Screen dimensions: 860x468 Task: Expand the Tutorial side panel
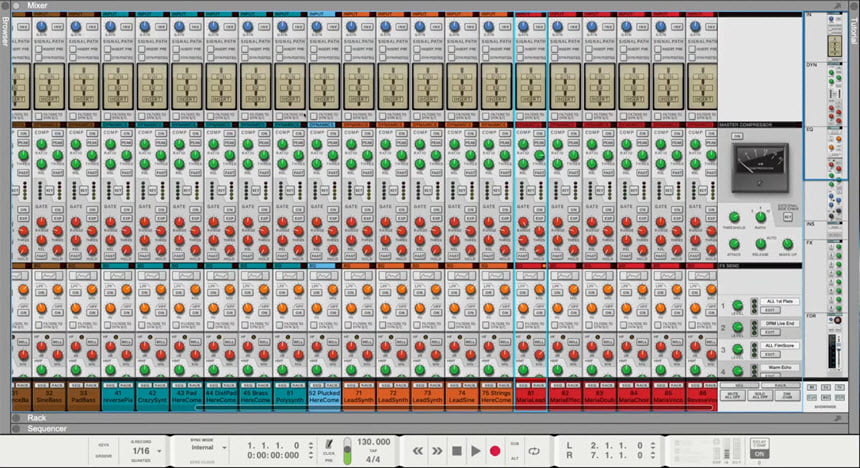click(854, 29)
